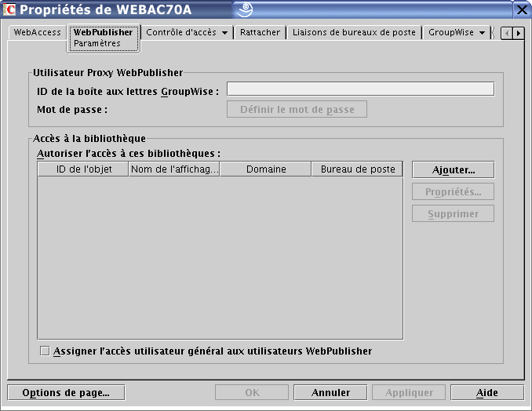Expand the GroupWise tab dropdown arrow
The height and width of the screenshot is (411, 532).
(x=482, y=33)
